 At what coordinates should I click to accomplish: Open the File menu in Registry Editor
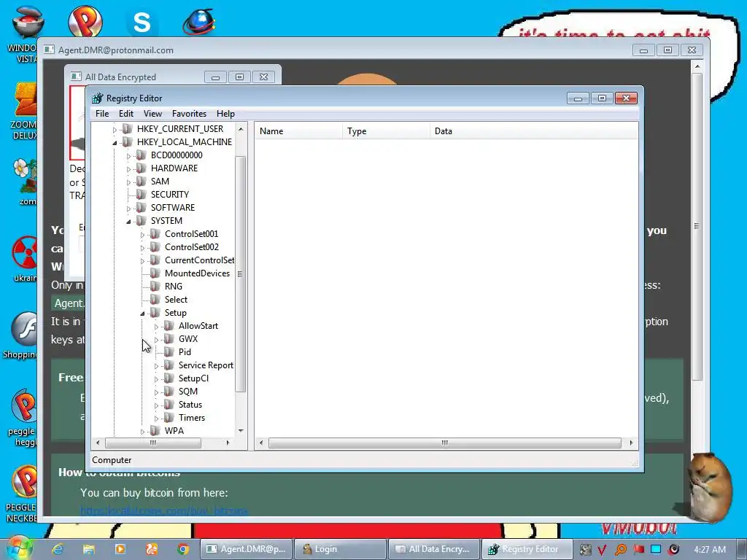click(102, 113)
